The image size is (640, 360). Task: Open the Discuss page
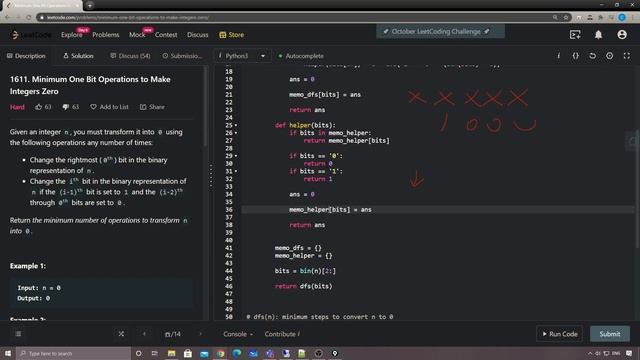pyautogui.click(x=198, y=35)
